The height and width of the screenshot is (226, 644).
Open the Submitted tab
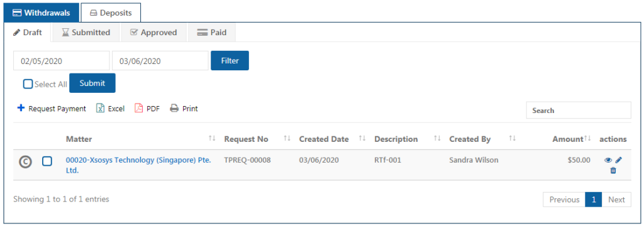[x=86, y=33]
